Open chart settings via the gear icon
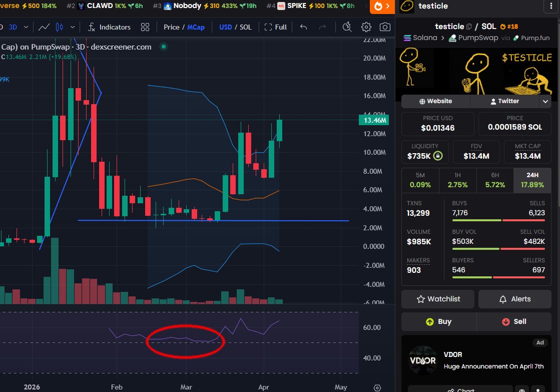Image resolution: width=560 pixels, height=392 pixels. pyautogui.click(x=366, y=27)
